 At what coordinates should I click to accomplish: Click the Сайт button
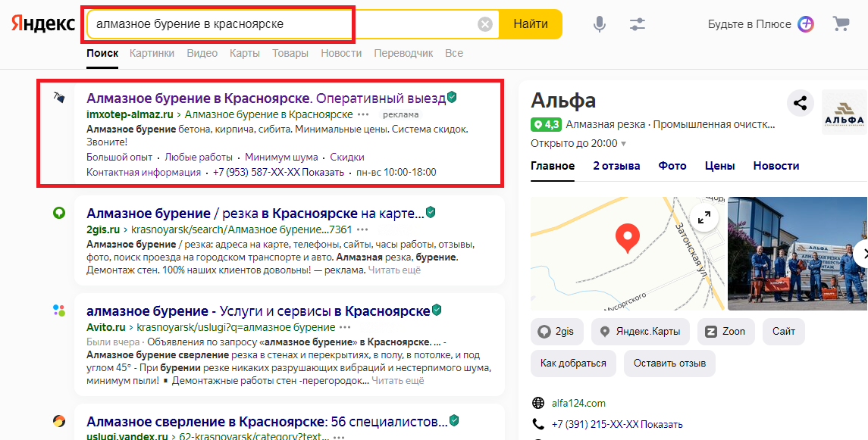tap(784, 332)
